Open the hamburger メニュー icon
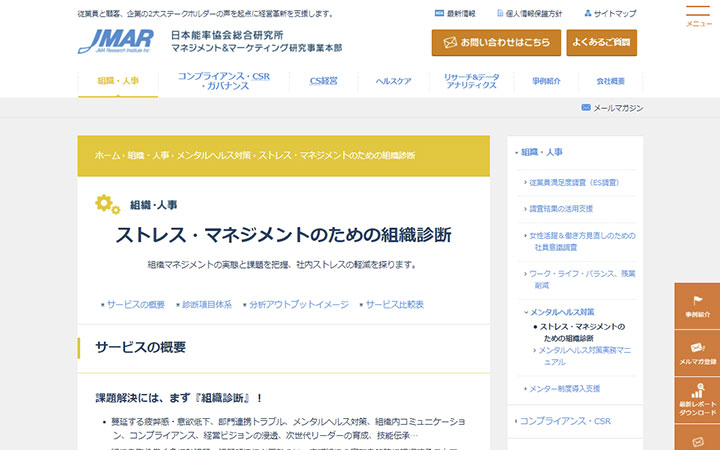This screenshot has width=720, height=450. point(698,16)
